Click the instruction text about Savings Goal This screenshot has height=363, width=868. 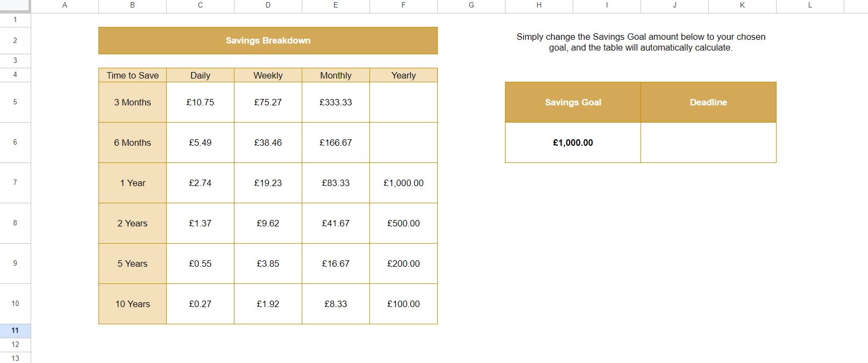tap(641, 42)
